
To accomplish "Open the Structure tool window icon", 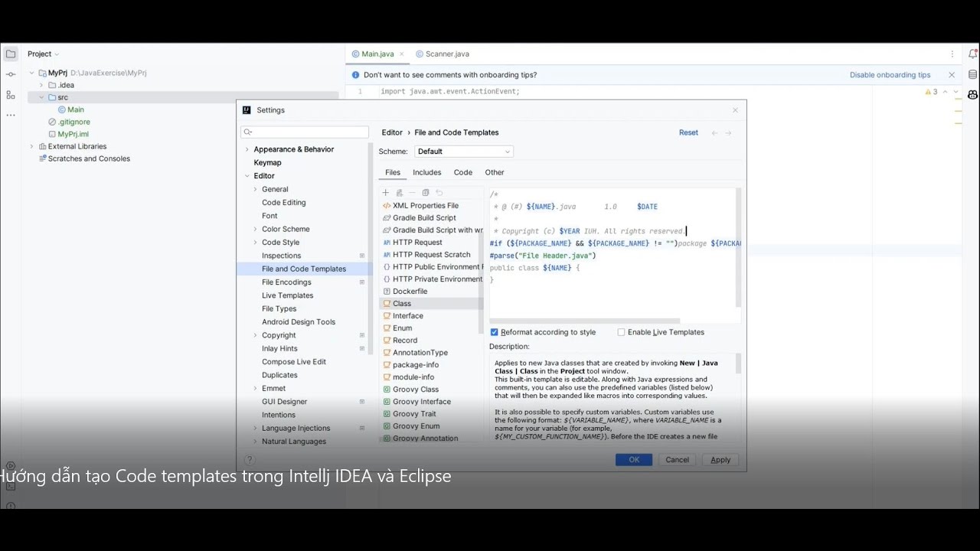I will click(x=11, y=95).
